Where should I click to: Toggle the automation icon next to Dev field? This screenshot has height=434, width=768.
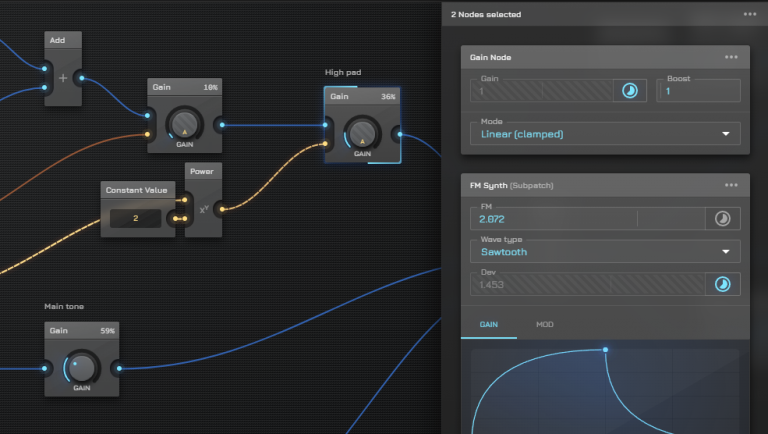[722, 284]
